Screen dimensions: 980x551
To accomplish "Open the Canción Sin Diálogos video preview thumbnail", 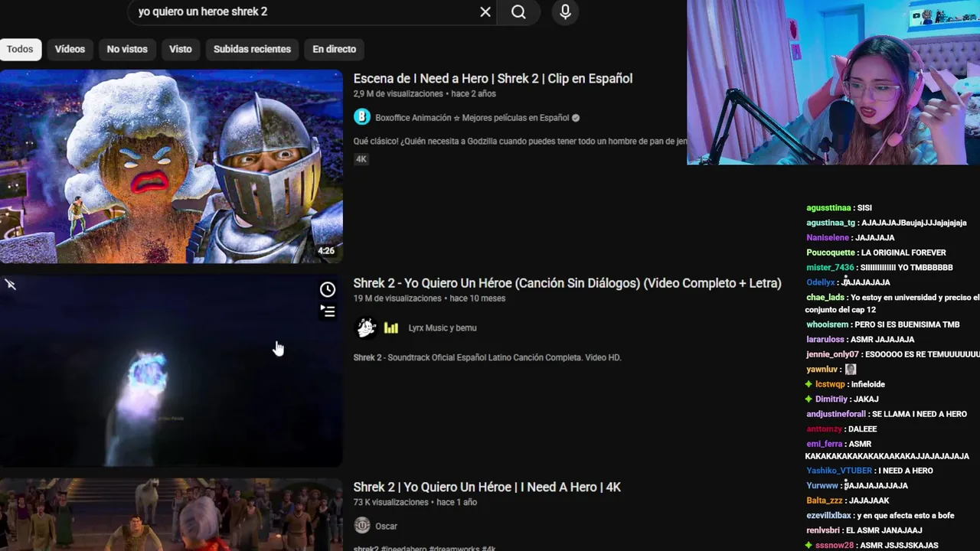I will (171, 370).
